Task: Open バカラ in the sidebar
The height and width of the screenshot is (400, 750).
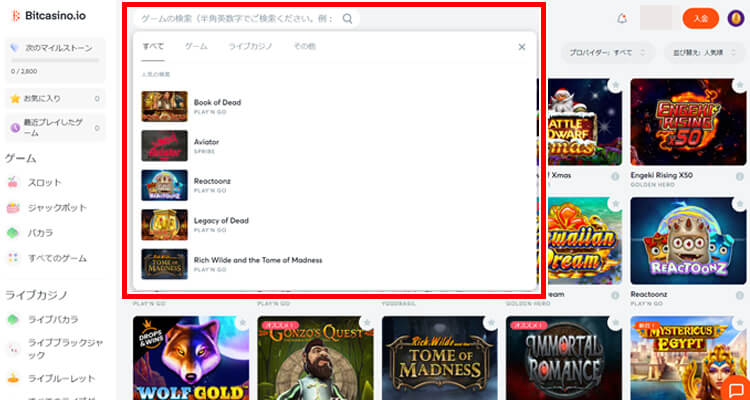Action: click(x=41, y=233)
